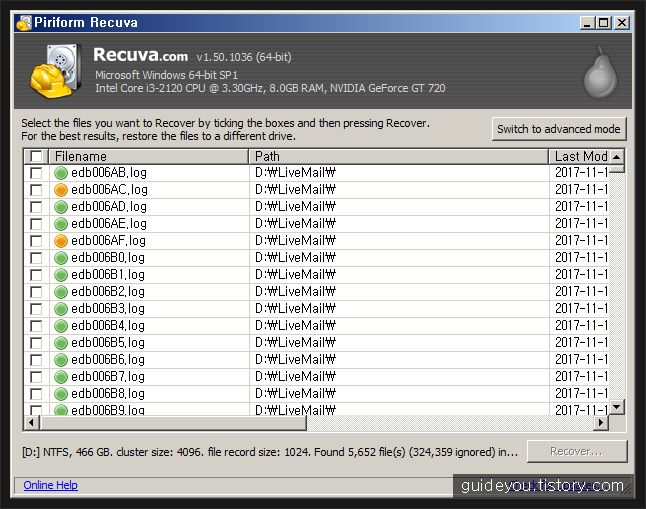The width and height of the screenshot is (646, 509).
Task: Click the path cell of edb006AD.log
Action: [x=399, y=207]
